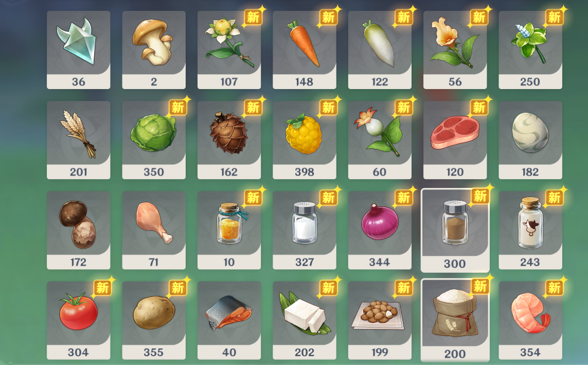Choose the raw meat item
The image size is (588, 365).
[x=455, y=140]
